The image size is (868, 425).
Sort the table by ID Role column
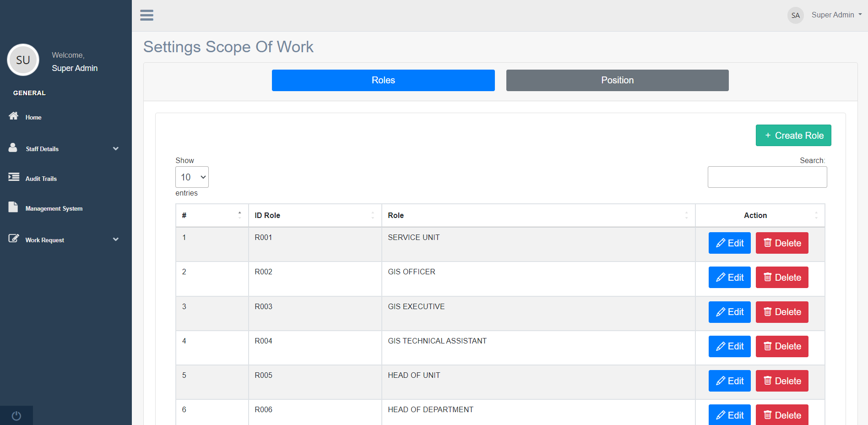coord(315,215)
